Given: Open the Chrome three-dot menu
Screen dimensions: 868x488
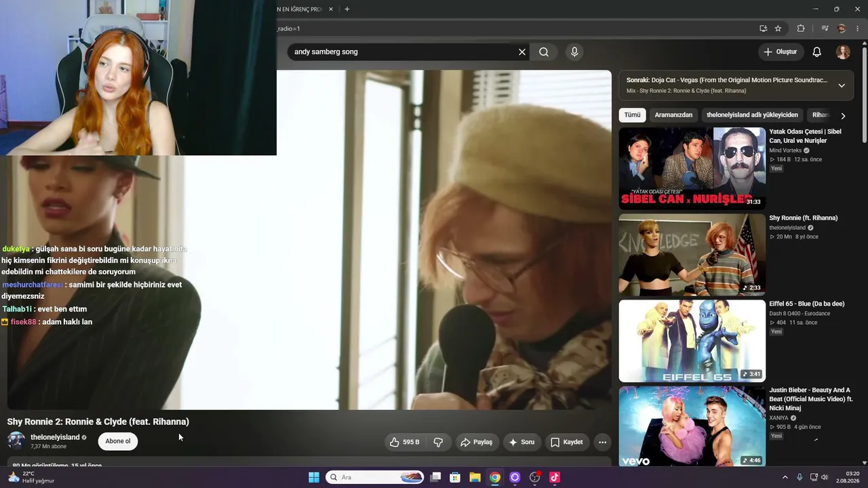Looking at the screenshot, I should point(858,28).
